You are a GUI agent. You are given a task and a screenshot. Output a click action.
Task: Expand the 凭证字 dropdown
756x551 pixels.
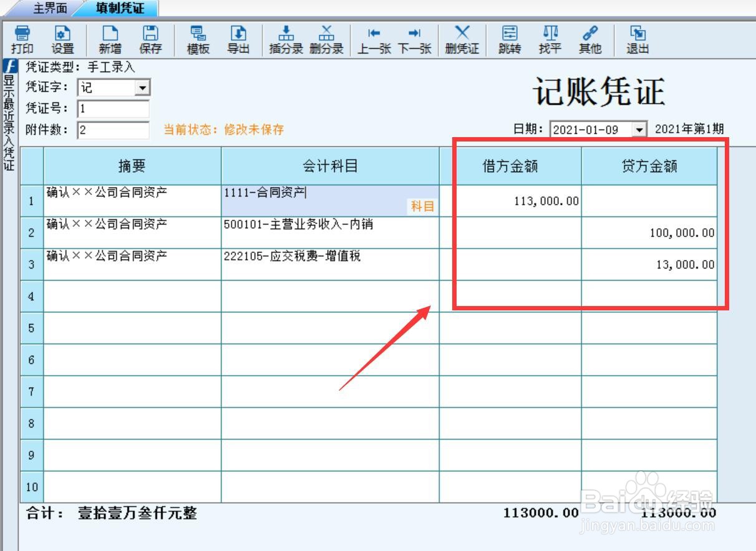point(143,88)
